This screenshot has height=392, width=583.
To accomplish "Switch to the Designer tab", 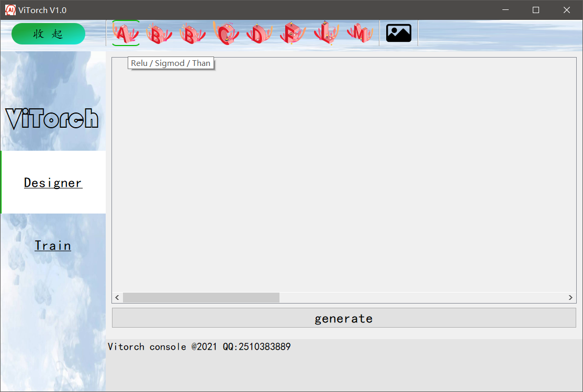I will point(53,182).
